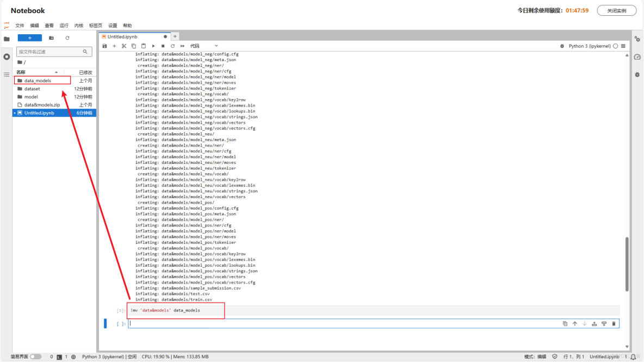This screenshot has width=644, height=362.
Task: Open the notebook toolbar hamburger menu
Action: coord(623,46)
